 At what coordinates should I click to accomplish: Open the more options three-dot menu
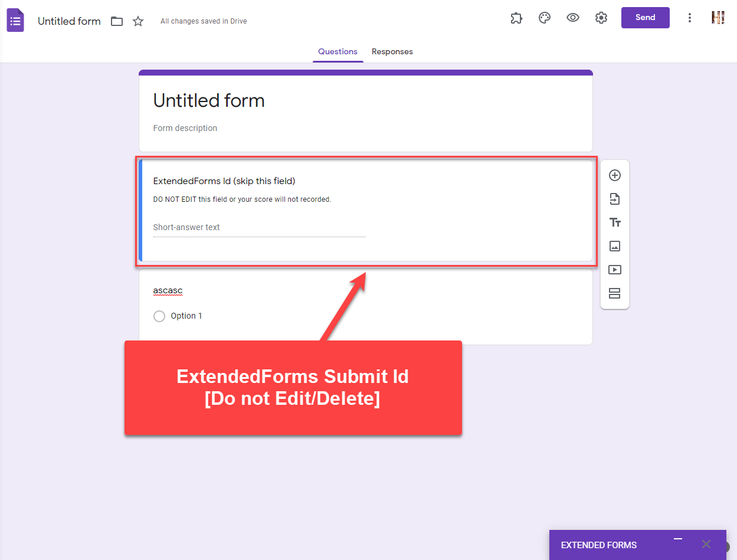point(690,18)
